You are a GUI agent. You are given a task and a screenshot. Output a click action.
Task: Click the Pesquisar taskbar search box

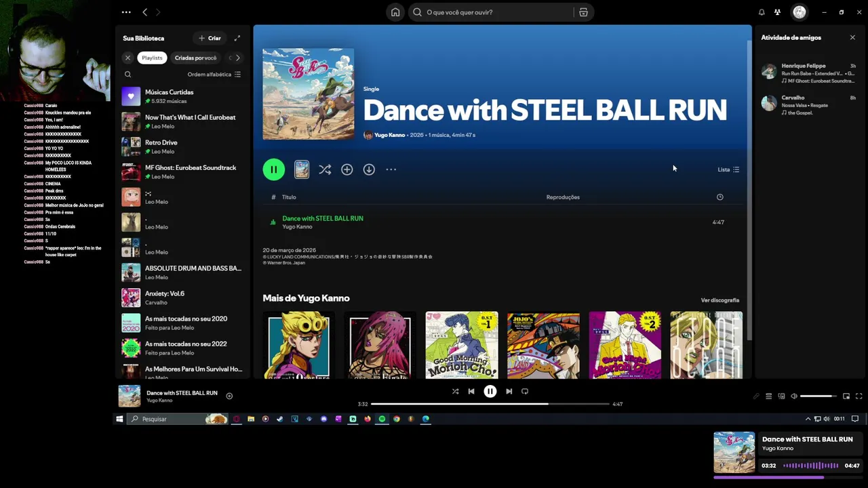[x=177, y=419]
